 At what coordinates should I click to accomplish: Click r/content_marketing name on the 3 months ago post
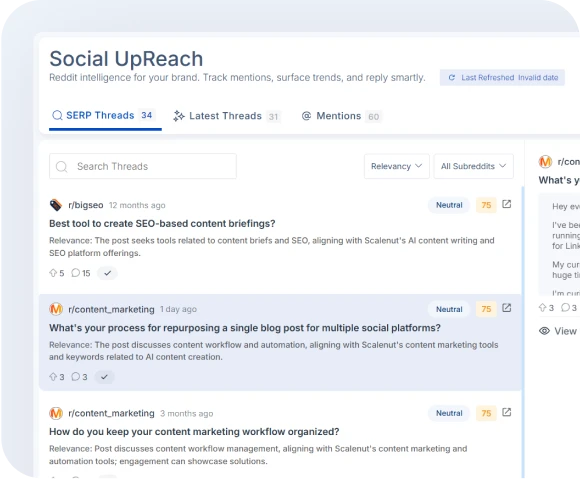(x=111, y=413)
